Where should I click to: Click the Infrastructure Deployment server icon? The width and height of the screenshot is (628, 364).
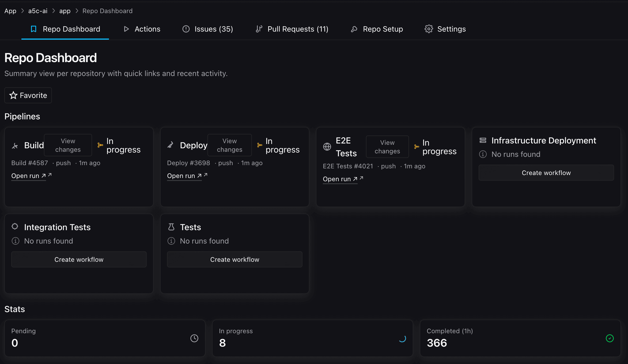click(483, 140)
